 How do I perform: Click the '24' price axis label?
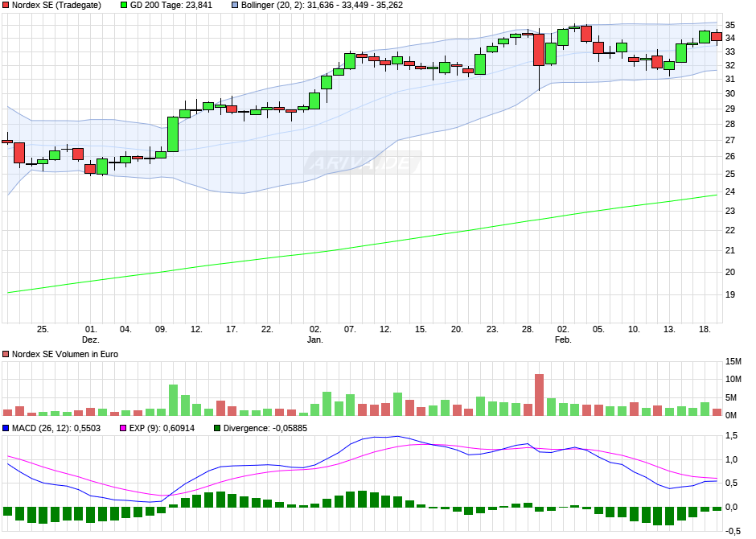730,192
